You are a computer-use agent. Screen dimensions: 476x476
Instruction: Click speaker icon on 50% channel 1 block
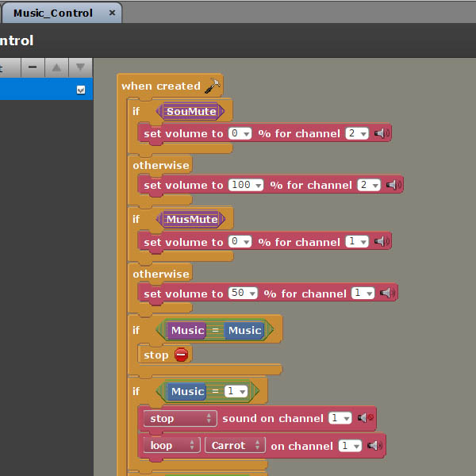point(387,294)
